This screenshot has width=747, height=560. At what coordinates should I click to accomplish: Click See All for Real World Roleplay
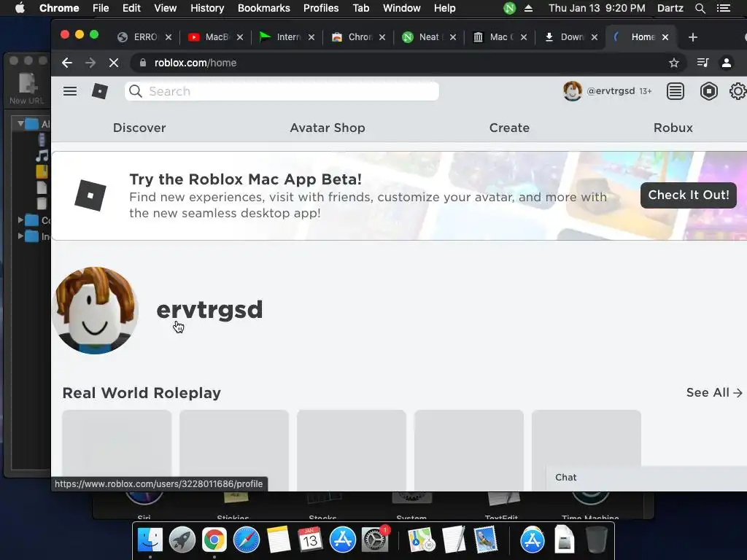[714, 392]
